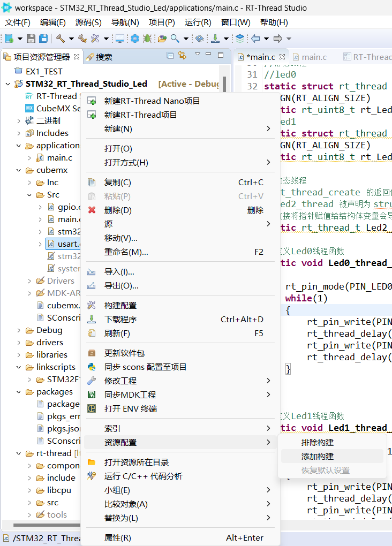Collapse the cubemx folder node

pyautogui.click(x=18, y=170)
